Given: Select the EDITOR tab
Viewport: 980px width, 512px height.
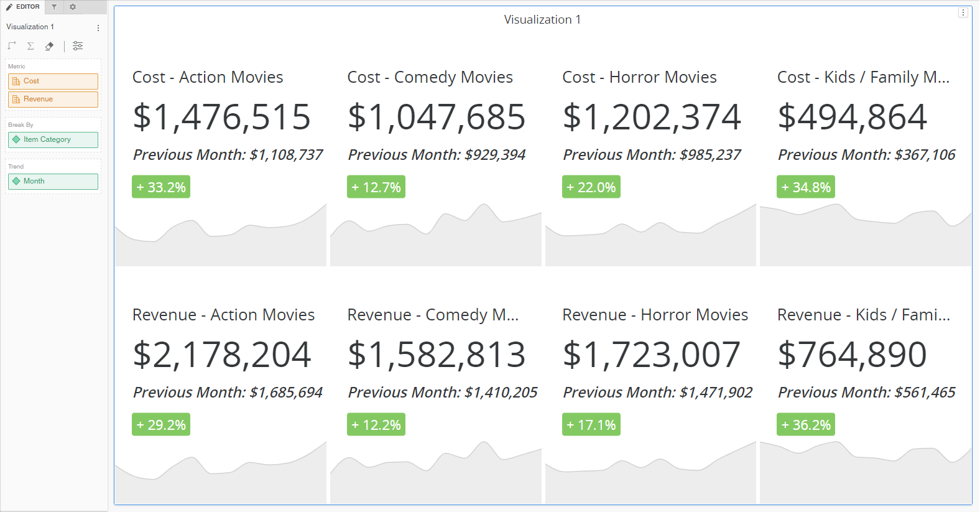Looking at the screenshot, I should click(x=23, y=7).
